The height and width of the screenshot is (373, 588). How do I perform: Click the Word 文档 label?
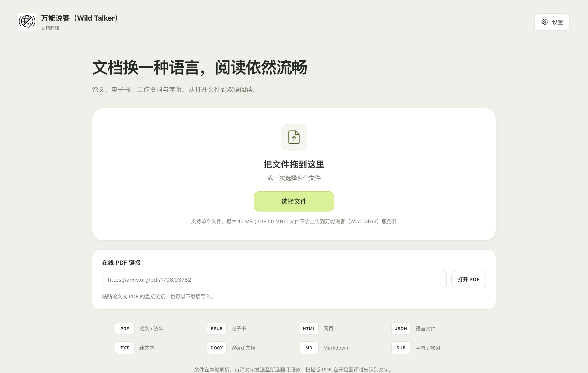point(243,348)
